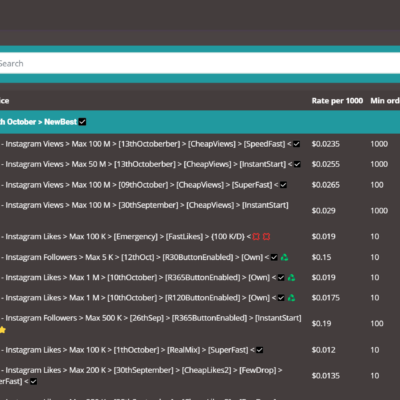Select Instagram Views 09thOctober SuperFast service

[x=144, y=185]
